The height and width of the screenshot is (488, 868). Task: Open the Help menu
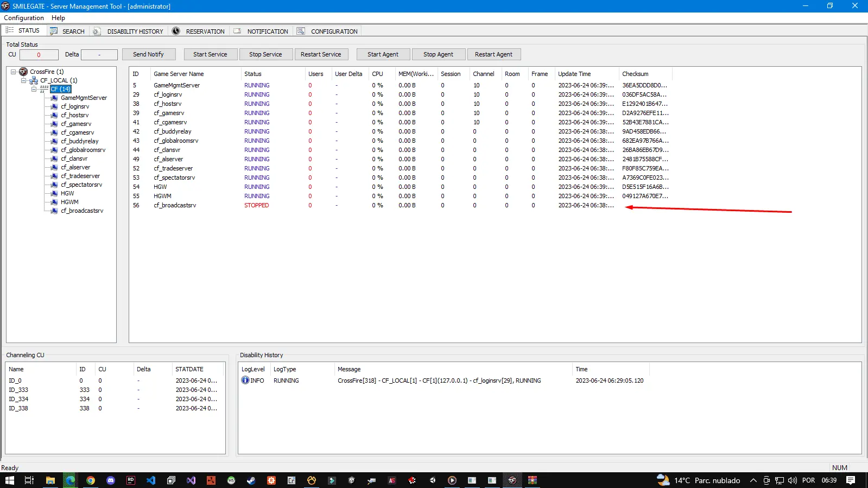click(58, 18)
